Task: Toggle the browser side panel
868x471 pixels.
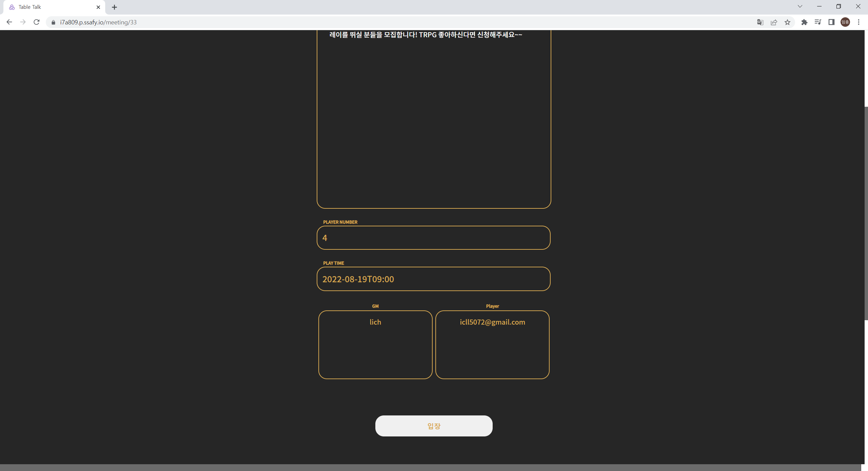Action: click(x=831, y=22)
